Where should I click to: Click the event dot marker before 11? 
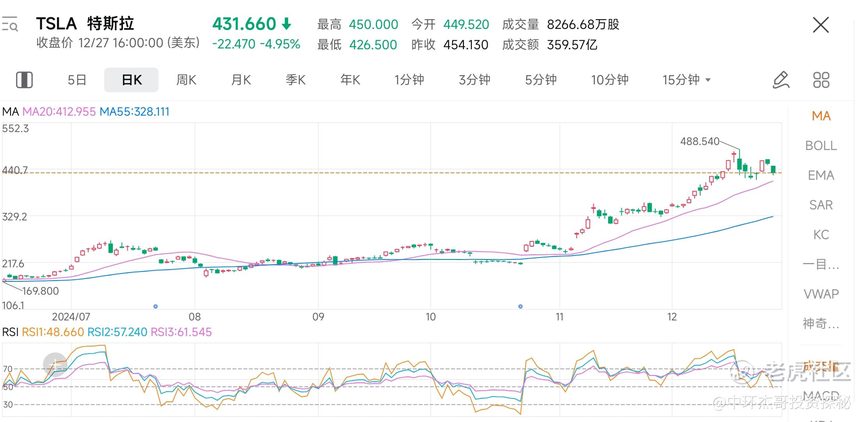(x=520, y=306)
